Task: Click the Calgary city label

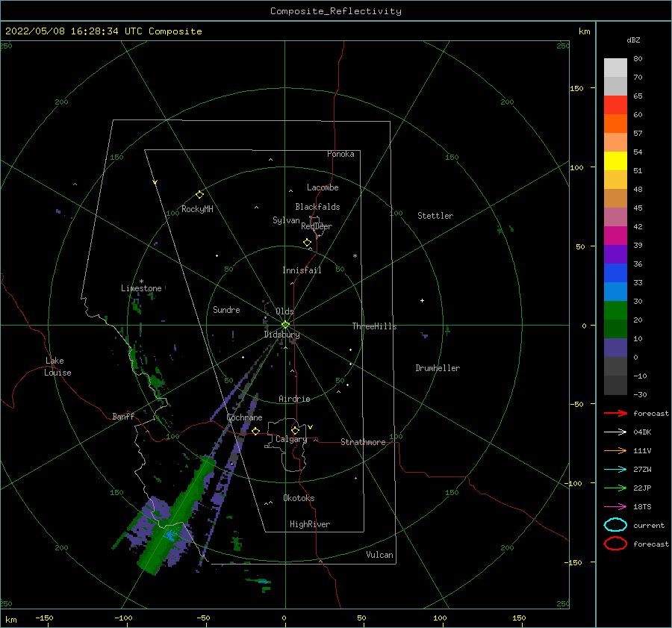Action: (291, 439)
